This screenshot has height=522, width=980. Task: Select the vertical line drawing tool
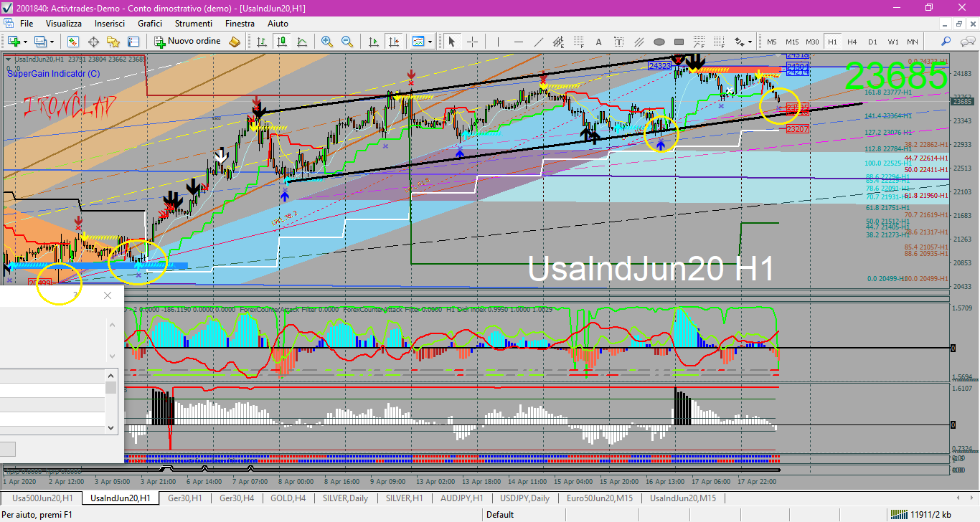tap(499, 42)
